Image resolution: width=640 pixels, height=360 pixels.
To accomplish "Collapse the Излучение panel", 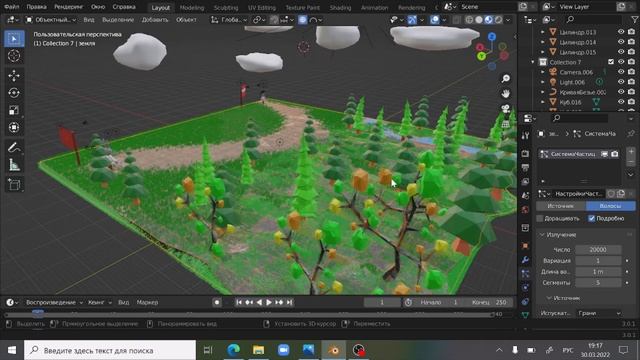I will pos(542,235).
